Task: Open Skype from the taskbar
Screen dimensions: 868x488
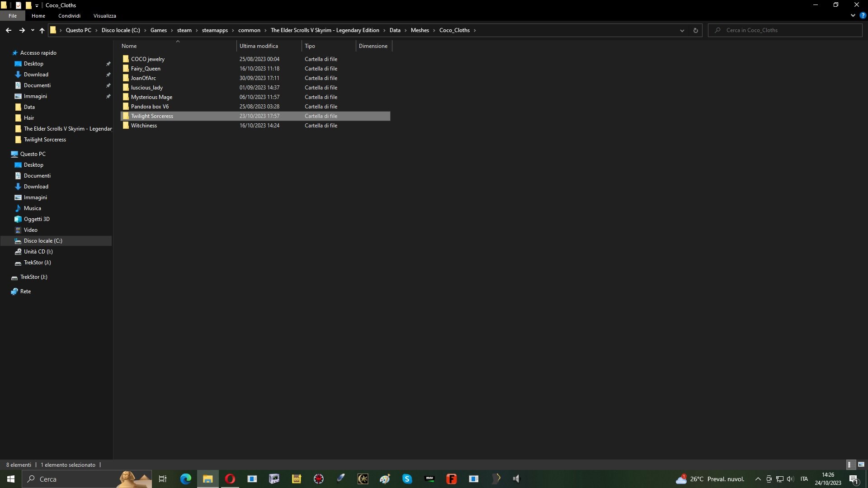Action: tap(407, 479)
